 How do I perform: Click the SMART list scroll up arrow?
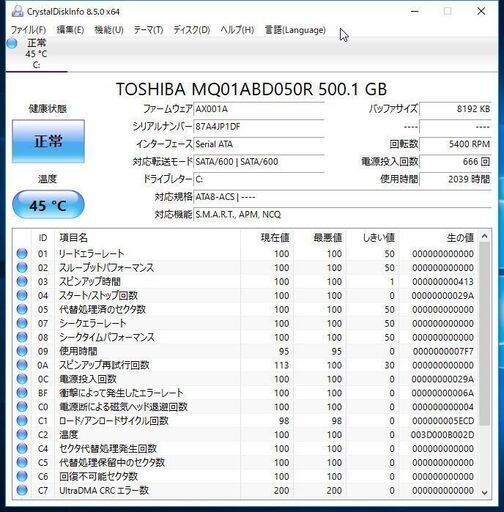tap(485, 236)
